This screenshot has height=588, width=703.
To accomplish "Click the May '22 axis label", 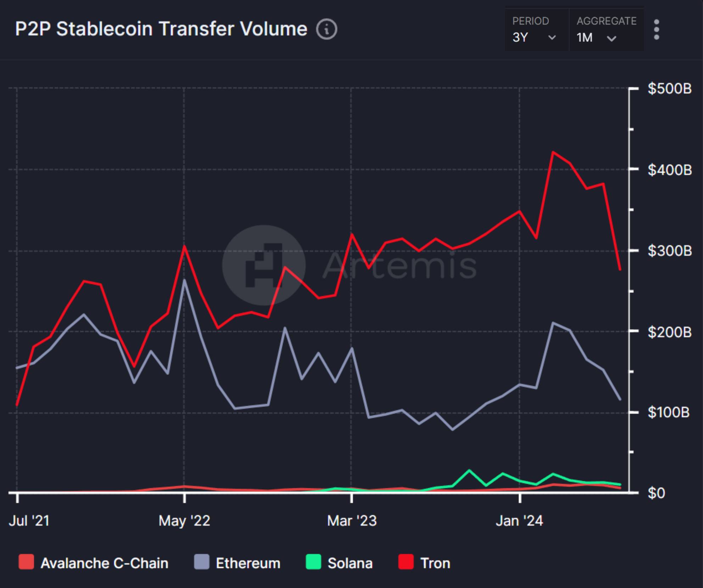I will coord(184,521).
